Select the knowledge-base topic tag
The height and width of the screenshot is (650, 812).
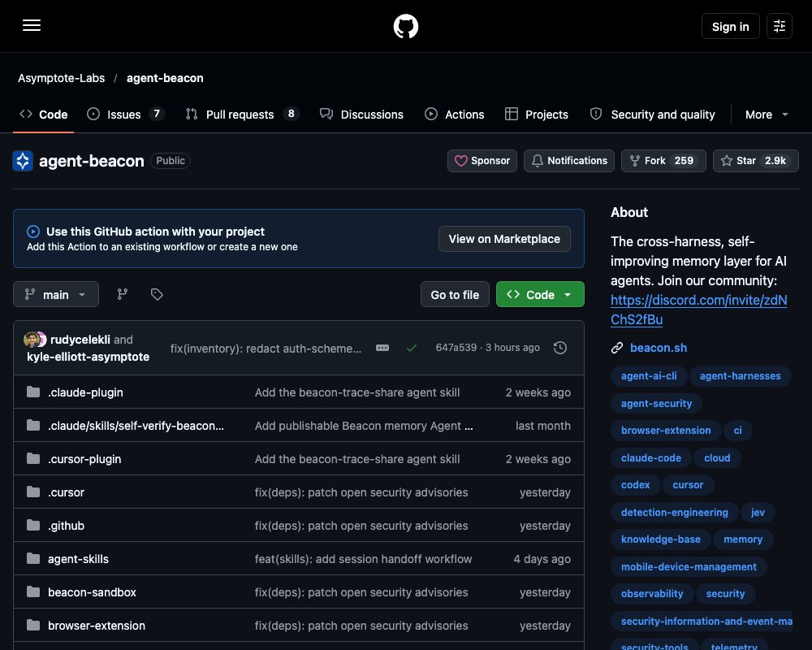click(661, 539)
